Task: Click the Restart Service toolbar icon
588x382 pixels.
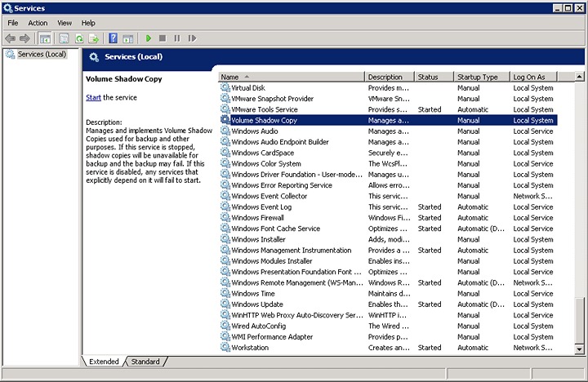Action: (x=192, y=38)
